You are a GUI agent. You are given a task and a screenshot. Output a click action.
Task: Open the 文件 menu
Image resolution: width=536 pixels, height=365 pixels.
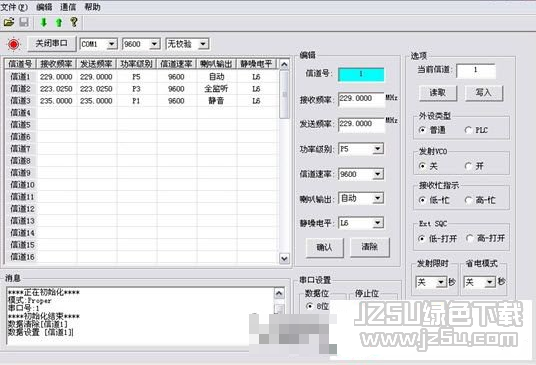click(14, 7)
